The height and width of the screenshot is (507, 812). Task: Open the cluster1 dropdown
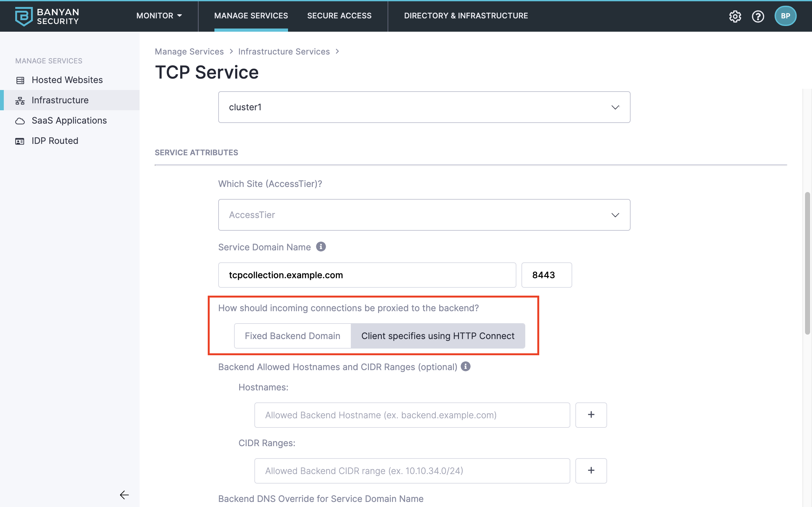point(424,107)
